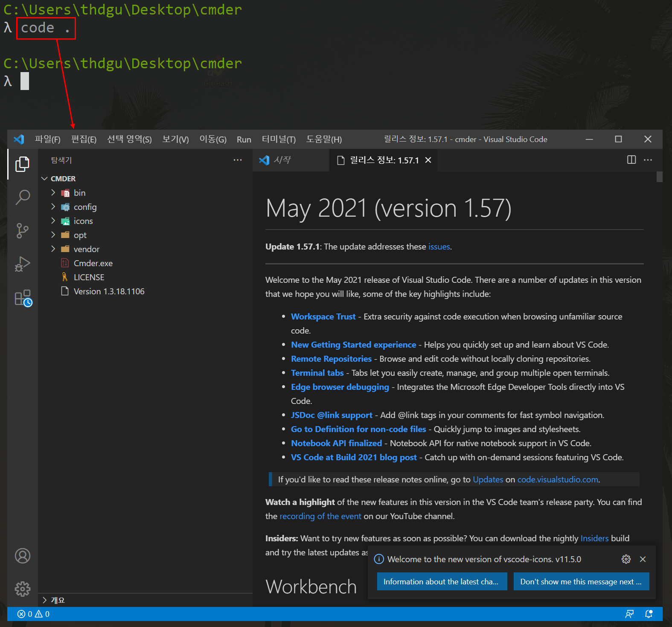Click the issues link

tap(439, 247)
